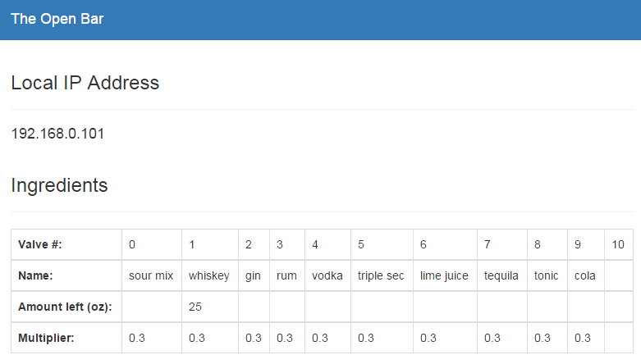Click the cola name cell
Viewport: 641px width, 364px height.
coord(586,275)
